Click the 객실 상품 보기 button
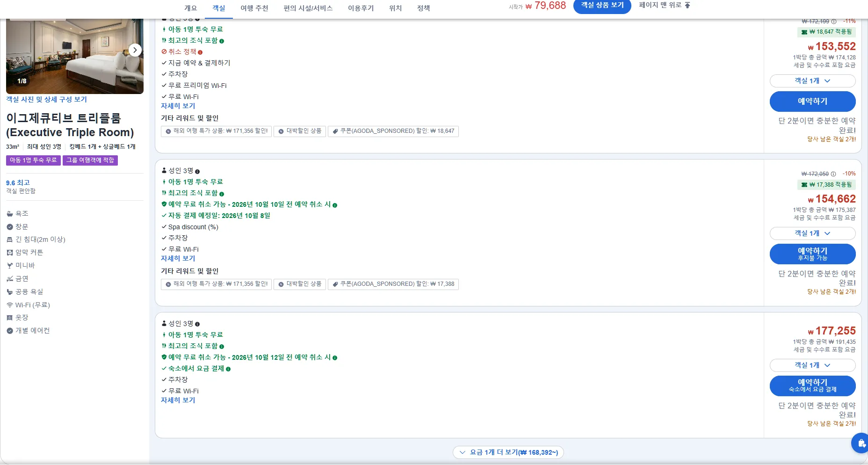 (x=602, y=6)
